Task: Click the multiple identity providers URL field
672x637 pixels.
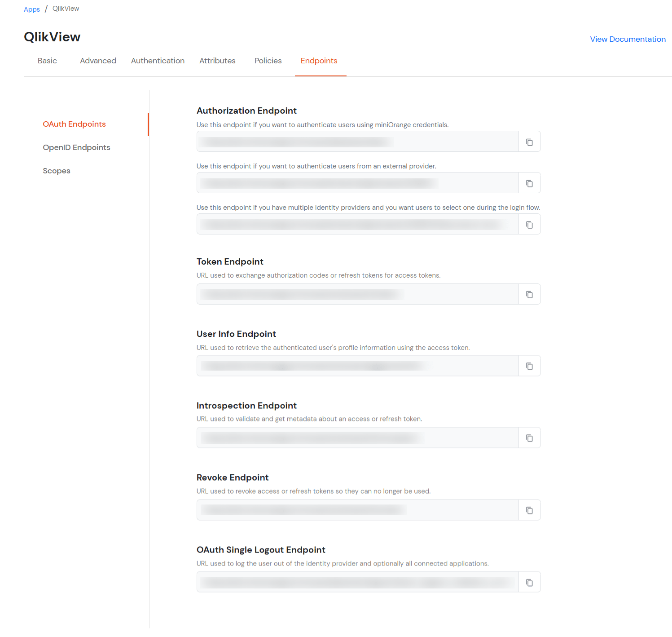Action: coord(358,224)
